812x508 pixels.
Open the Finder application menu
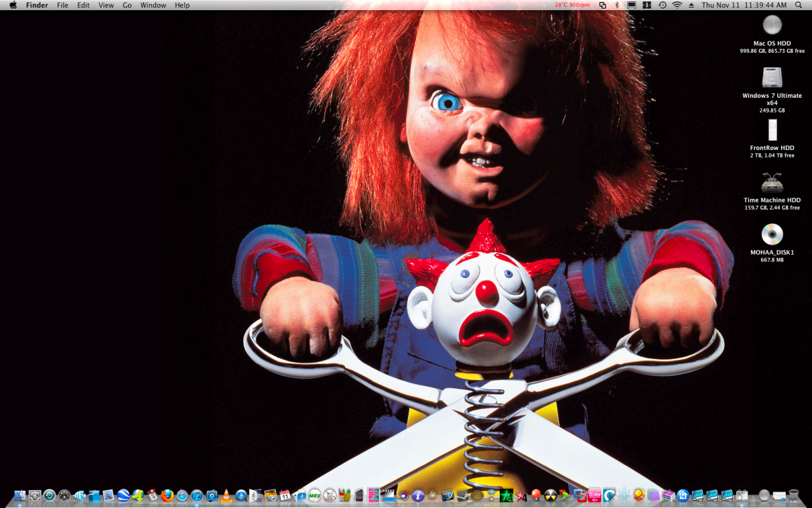click(37, 5)
